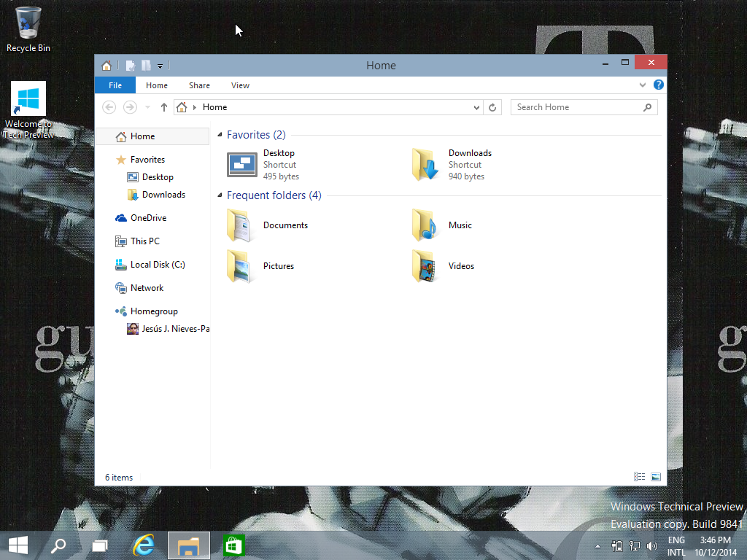Refresh the Home folder view
The width and height of the screenshot is (747, 560).
click(x=492, y=108)
